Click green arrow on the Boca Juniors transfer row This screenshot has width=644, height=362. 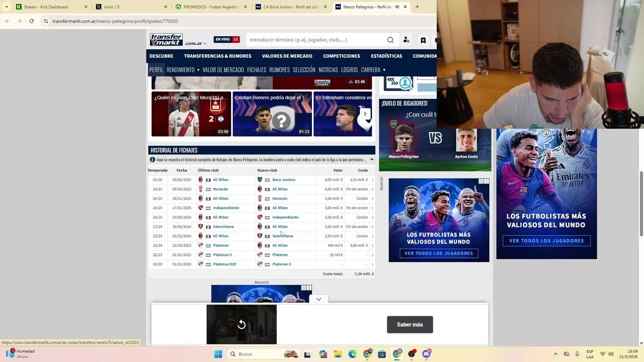click(372, 180)
